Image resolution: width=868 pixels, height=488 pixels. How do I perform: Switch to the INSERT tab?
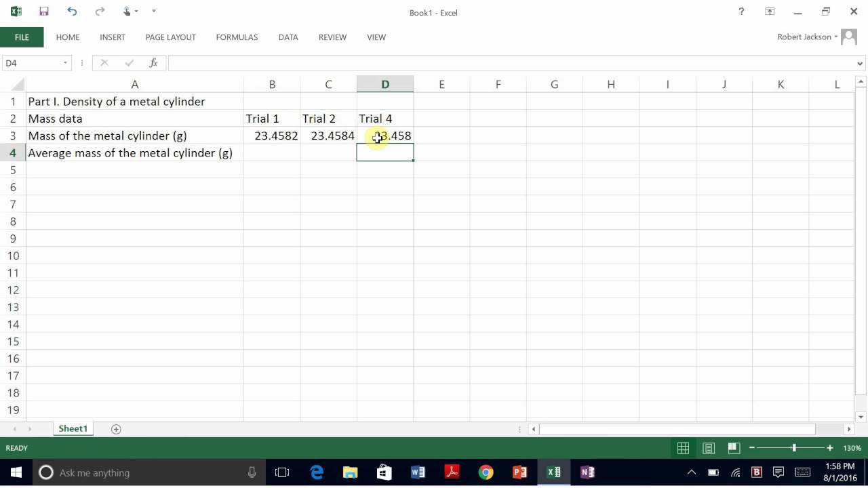point(113,37)
